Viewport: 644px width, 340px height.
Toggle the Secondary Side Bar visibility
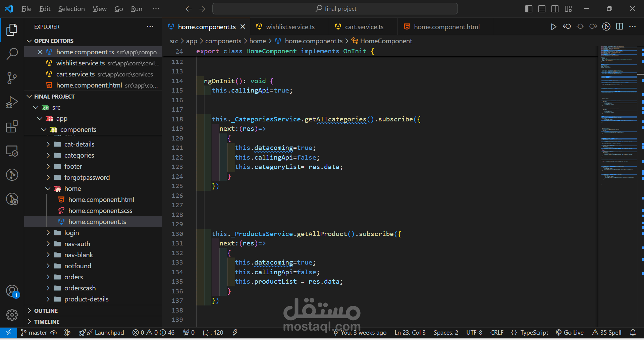[555, 9]
